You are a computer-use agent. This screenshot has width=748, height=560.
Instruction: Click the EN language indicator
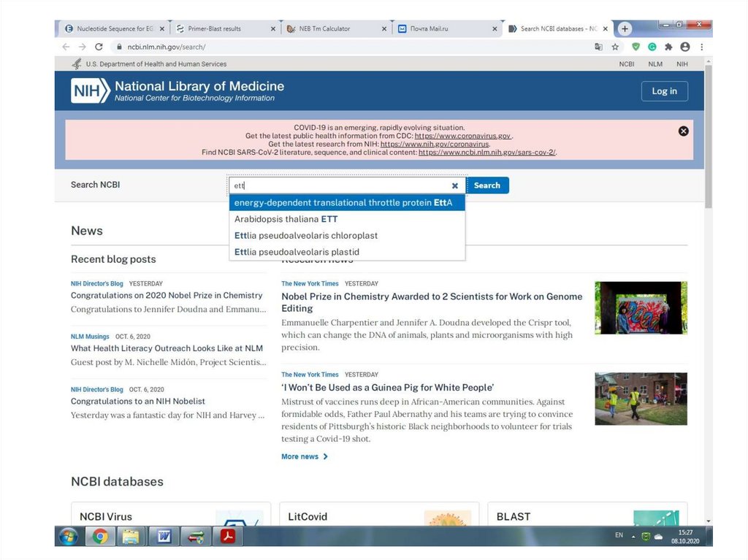coord(619,535)
